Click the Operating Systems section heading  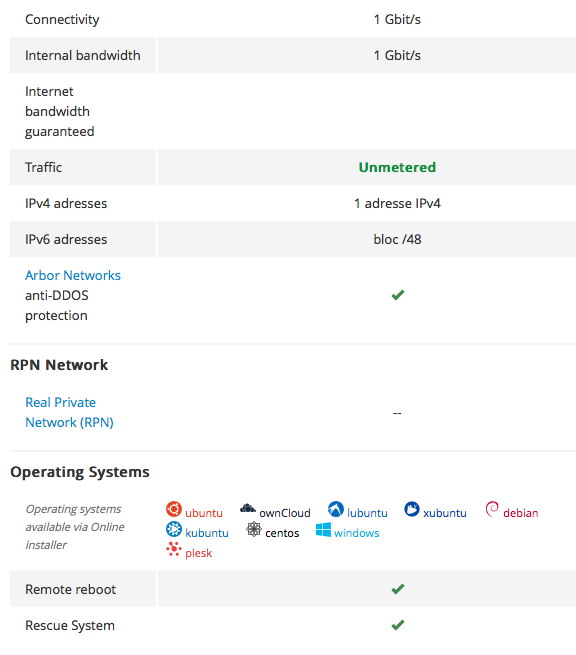click(x=80, y=472)
